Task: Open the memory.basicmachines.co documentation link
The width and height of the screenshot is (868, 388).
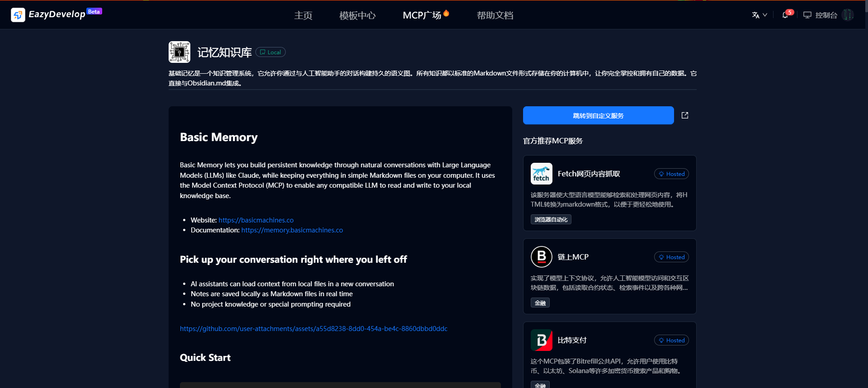Action: pyautogui.click(x=292, y=230)
